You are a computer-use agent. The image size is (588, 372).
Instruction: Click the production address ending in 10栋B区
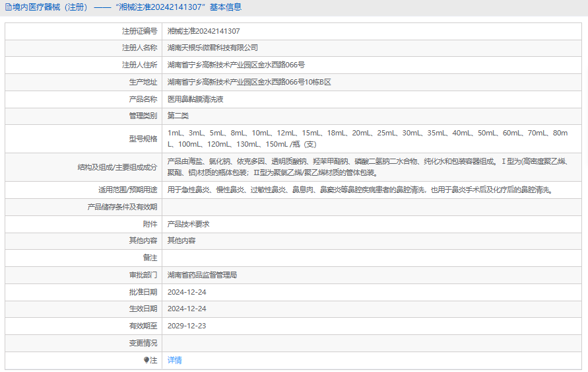(249, 82)
